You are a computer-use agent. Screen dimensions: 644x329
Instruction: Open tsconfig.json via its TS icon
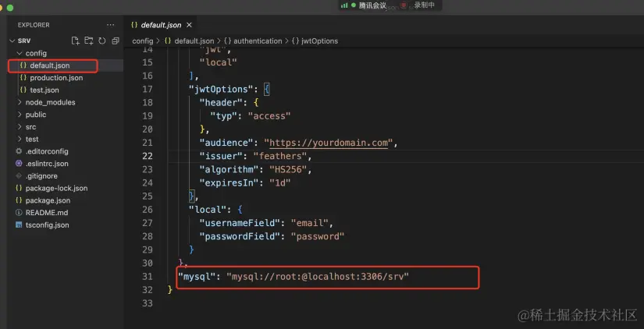(x=19, y=225)
